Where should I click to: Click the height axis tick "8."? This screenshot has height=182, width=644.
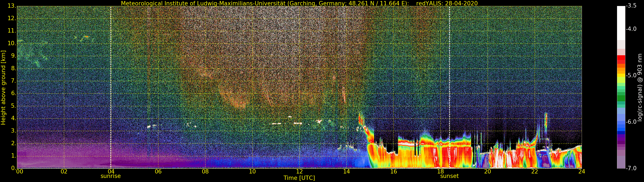coord(13,69)
